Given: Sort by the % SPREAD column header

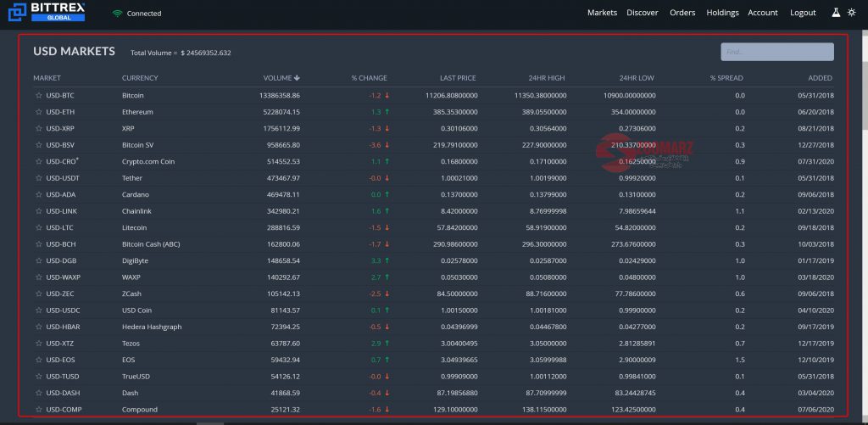Looking at the screenshot, I should 726,78.
